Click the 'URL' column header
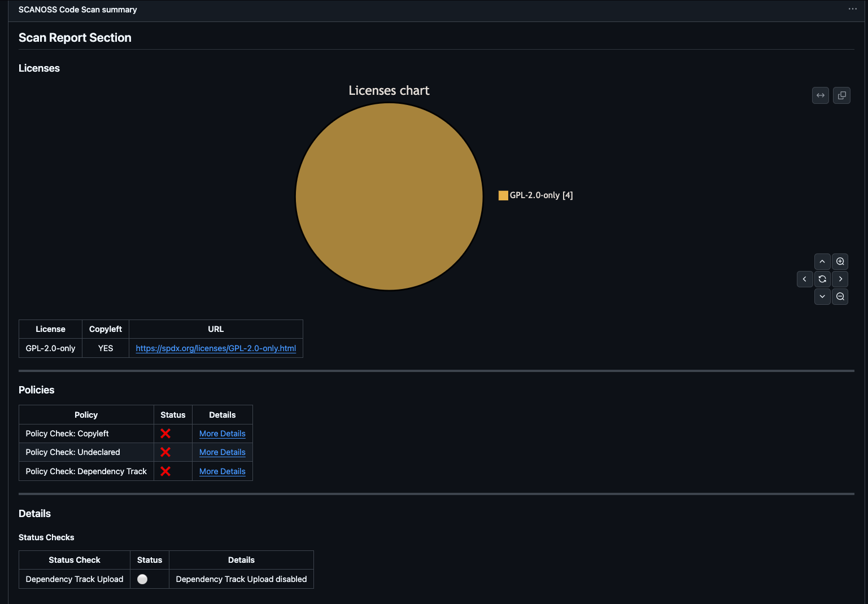Image resolution: width=868 pixels, height=604 pixels. pos(216,329)
